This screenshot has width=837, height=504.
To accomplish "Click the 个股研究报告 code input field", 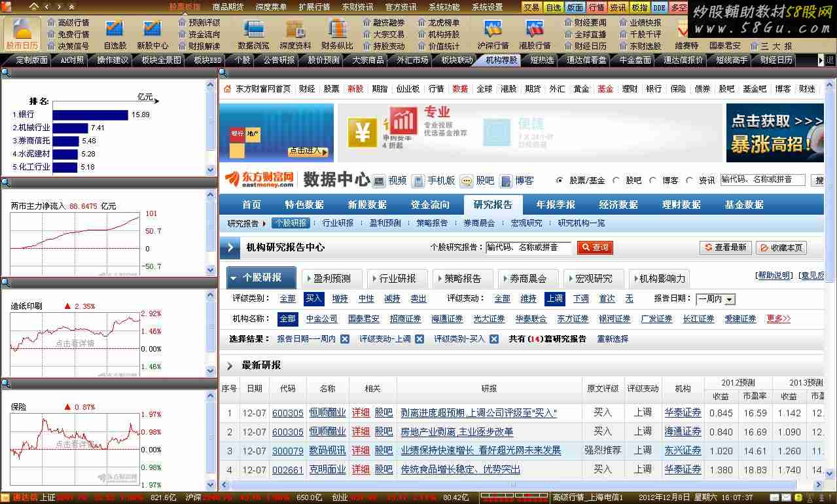I will (x=528, y=247).
